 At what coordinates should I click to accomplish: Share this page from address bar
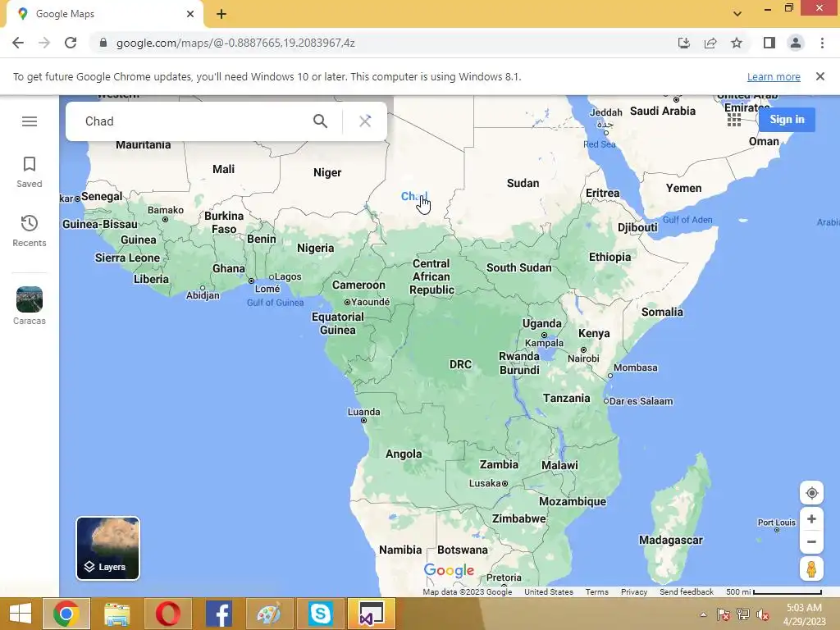(710, 43)
